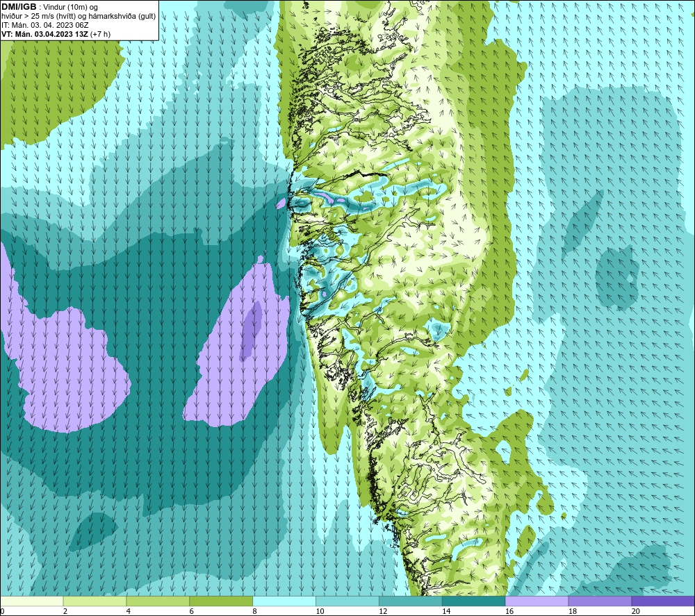Click the 'IT: Mán. 03. 04. 2023 06Z' line
Image resolution: width=695 pixels, height=616 pixels.
(44, 25)
